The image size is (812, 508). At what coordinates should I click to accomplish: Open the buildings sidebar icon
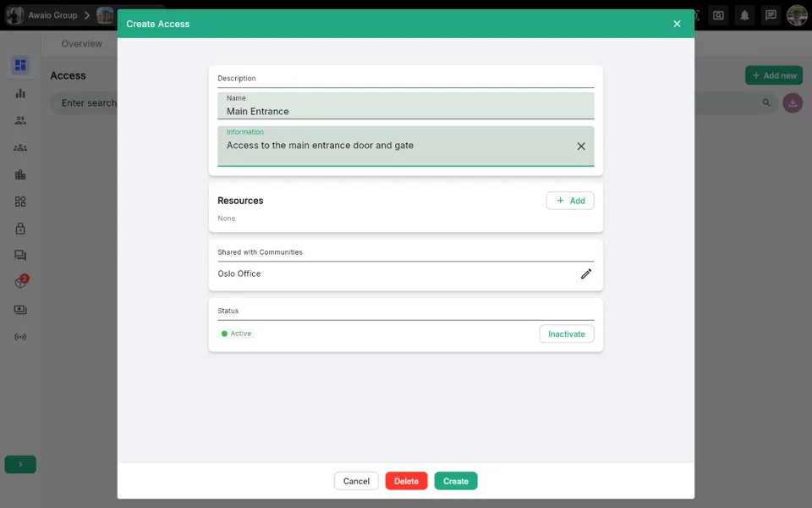(20, 174)
